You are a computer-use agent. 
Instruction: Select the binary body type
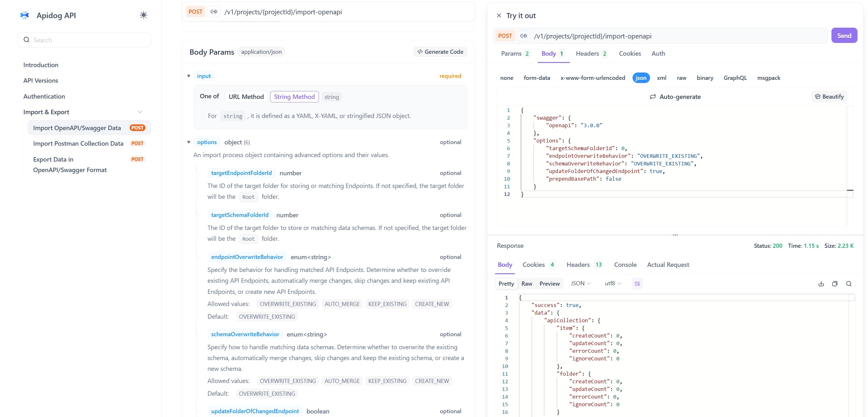click(705, 78)
